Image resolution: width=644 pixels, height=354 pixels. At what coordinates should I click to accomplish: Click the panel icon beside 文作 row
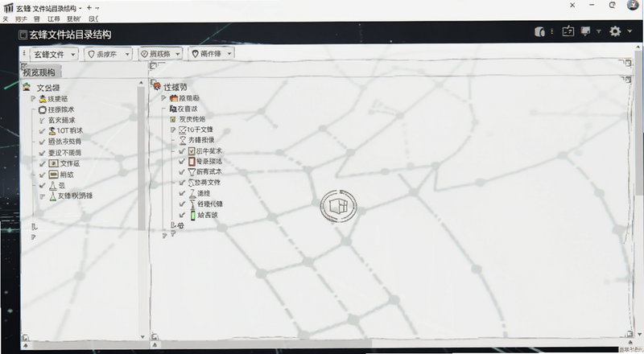tap(53, 163)
